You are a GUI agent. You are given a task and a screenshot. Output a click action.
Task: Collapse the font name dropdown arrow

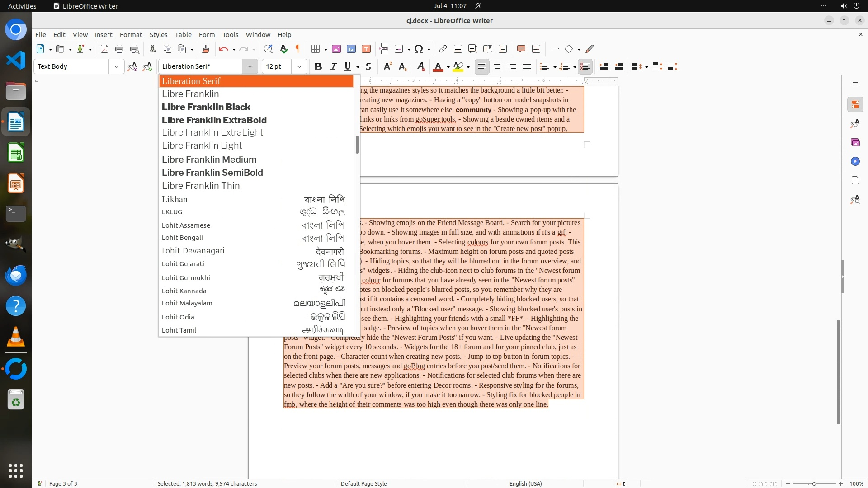pyautogui.click(x=250, y=66)
